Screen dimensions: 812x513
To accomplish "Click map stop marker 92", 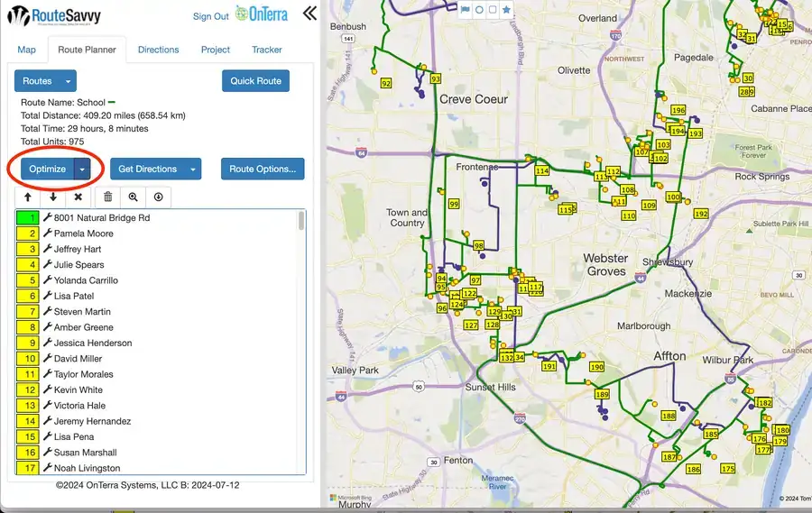I will pyautogui.click(x=386, y=83).
